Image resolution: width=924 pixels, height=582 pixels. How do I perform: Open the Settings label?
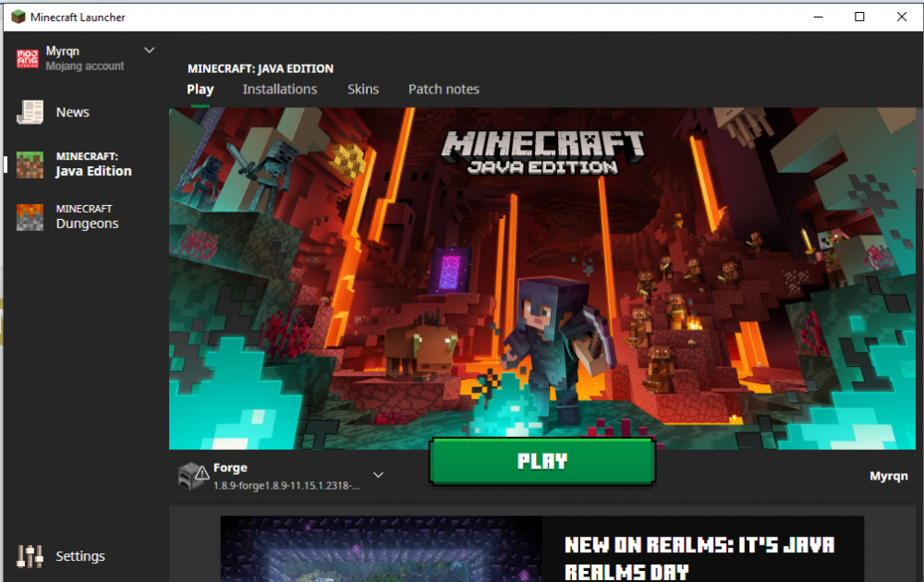[x=80, y=556]
